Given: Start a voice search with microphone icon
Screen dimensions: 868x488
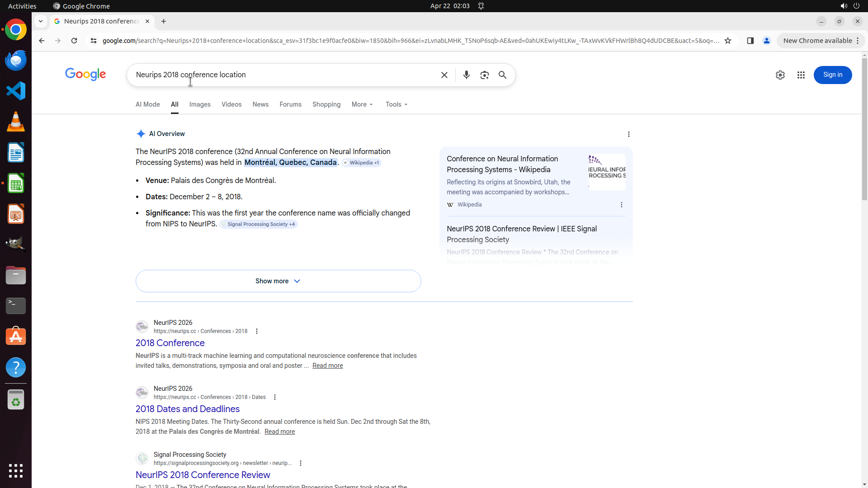Looking at the screenshot, I should (x=466, y=75).
